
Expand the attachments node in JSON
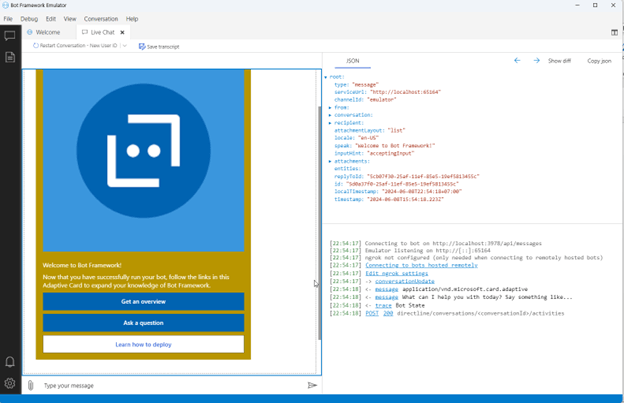pos(330,161)
